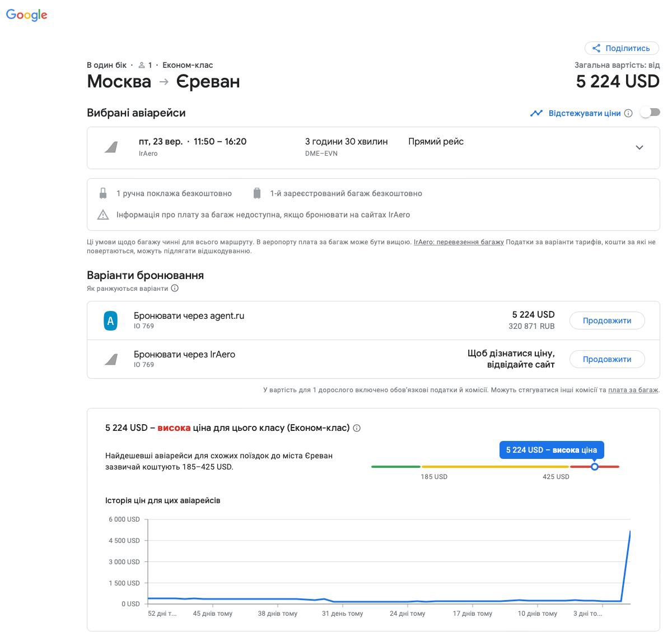Viewport: 672px width, 641px height.
Task: Click the share icon in Поділитись button
Action: [596, 48]
